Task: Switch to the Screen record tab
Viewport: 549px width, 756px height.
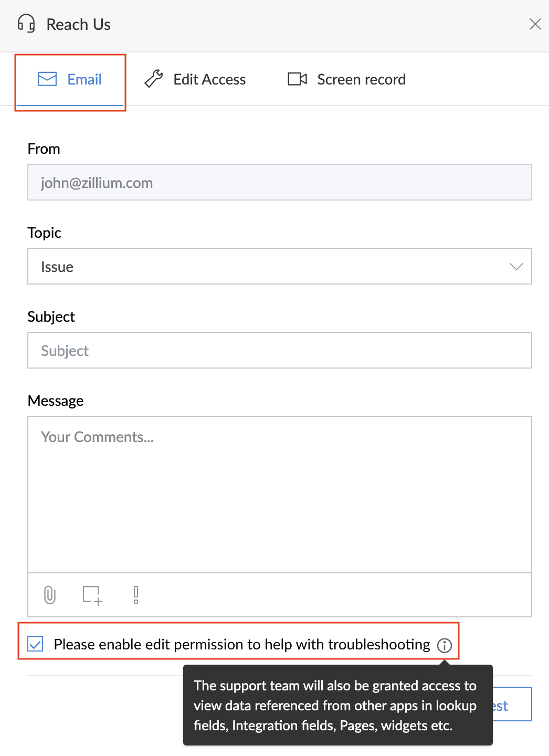Action: (347, 79)
